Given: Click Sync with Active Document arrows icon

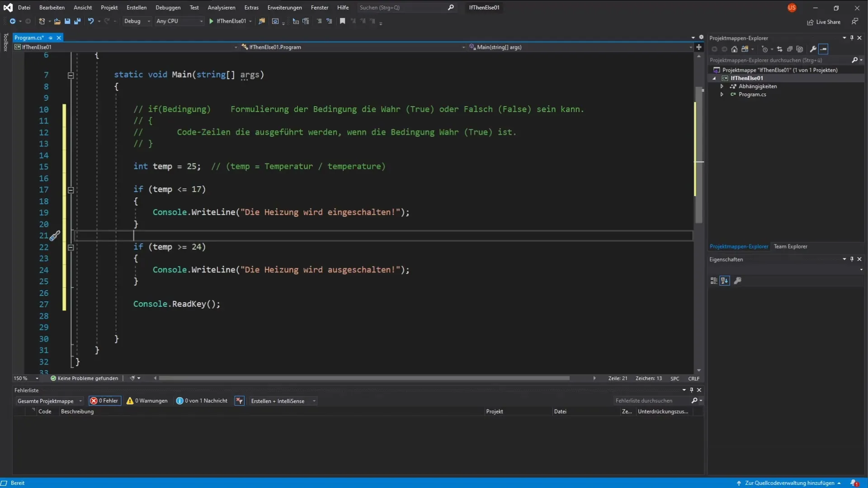Looking at the screenshot, I should pos(780,49).
